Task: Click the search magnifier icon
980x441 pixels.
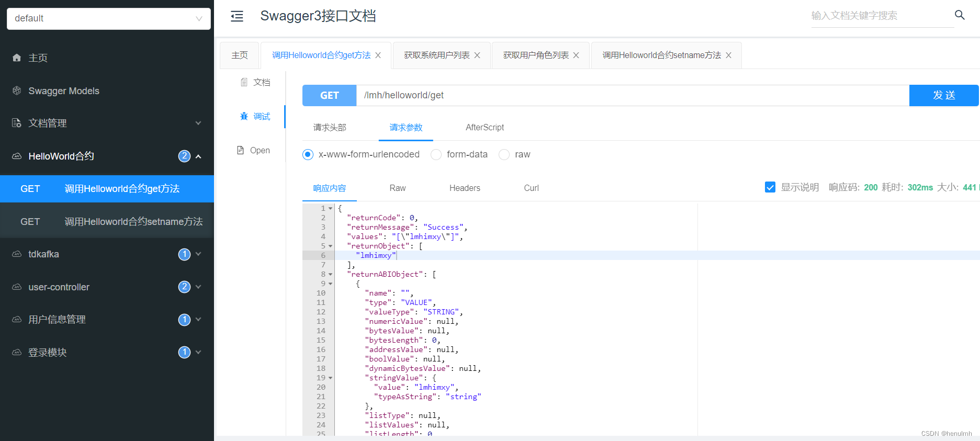Action: point(960,15)
